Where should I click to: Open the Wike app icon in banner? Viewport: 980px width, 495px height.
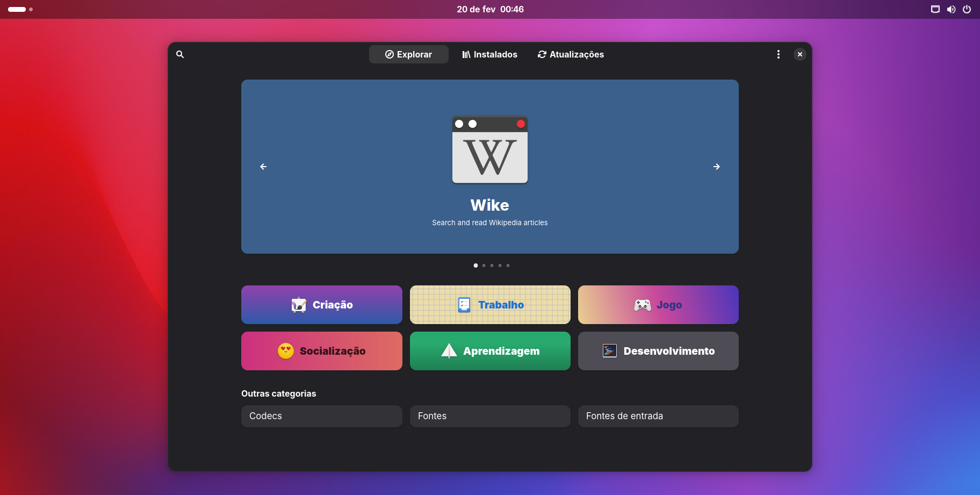(x=489, y=150)
